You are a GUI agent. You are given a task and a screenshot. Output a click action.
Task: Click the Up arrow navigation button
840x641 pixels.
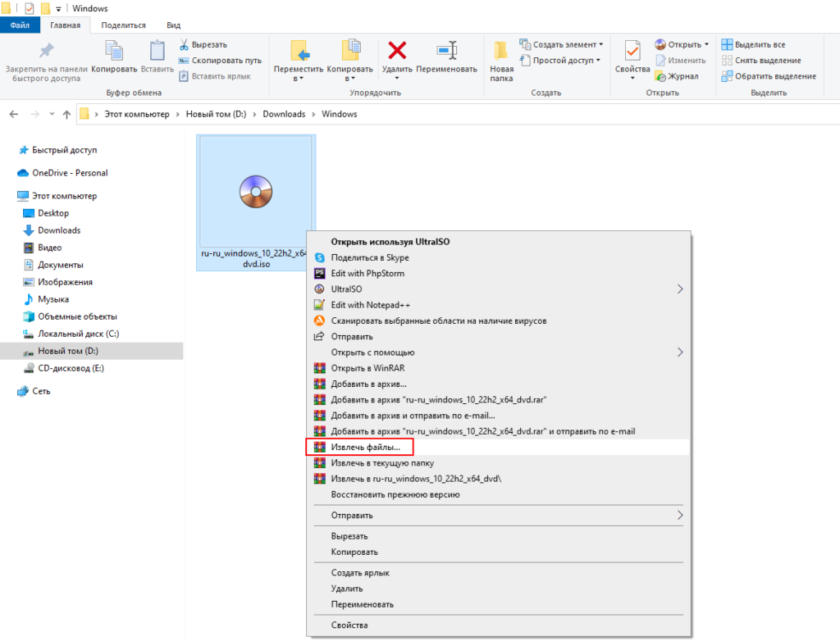tap(66, 115)
